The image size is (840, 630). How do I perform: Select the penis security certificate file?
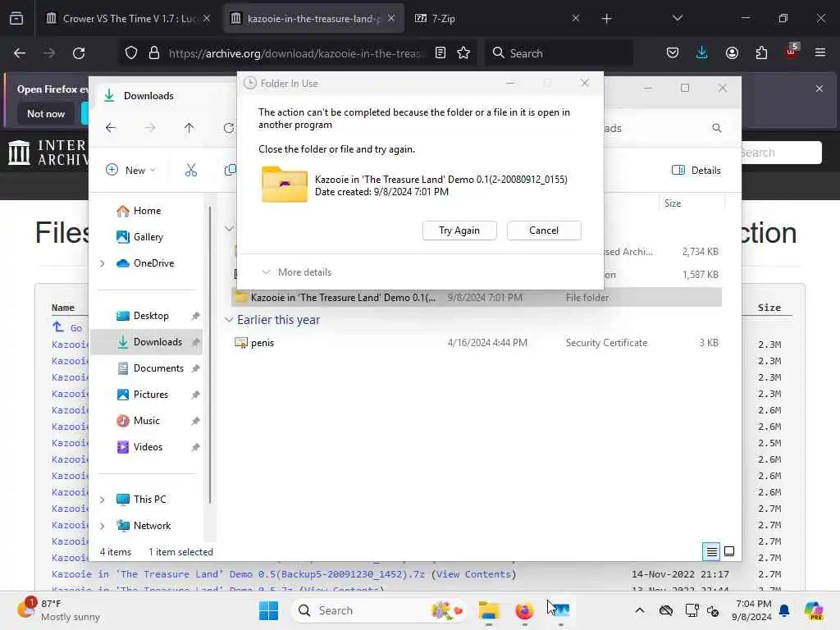477,343
